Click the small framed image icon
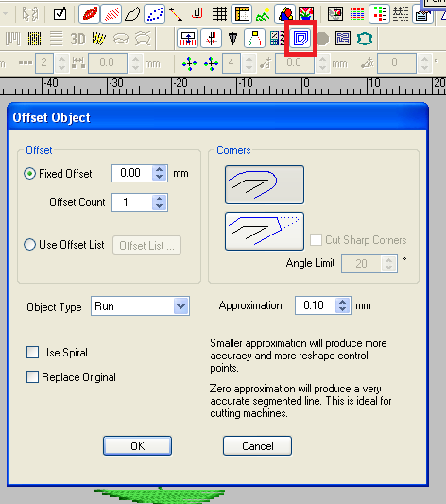The width and height of the screenshot is (446, 504). coord(335,14)
